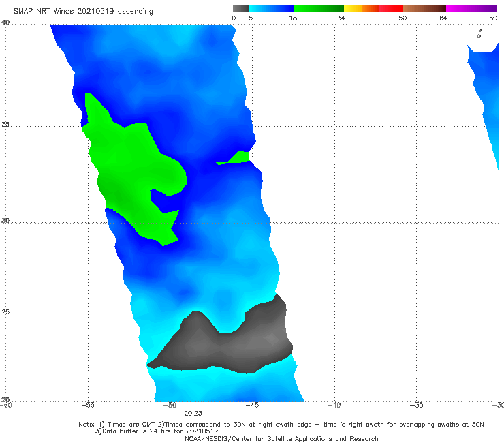This screenshot has width=504, height=443.
Task: Click the latitude label 40
Action: pyautogui.click(x=5, y=22)
